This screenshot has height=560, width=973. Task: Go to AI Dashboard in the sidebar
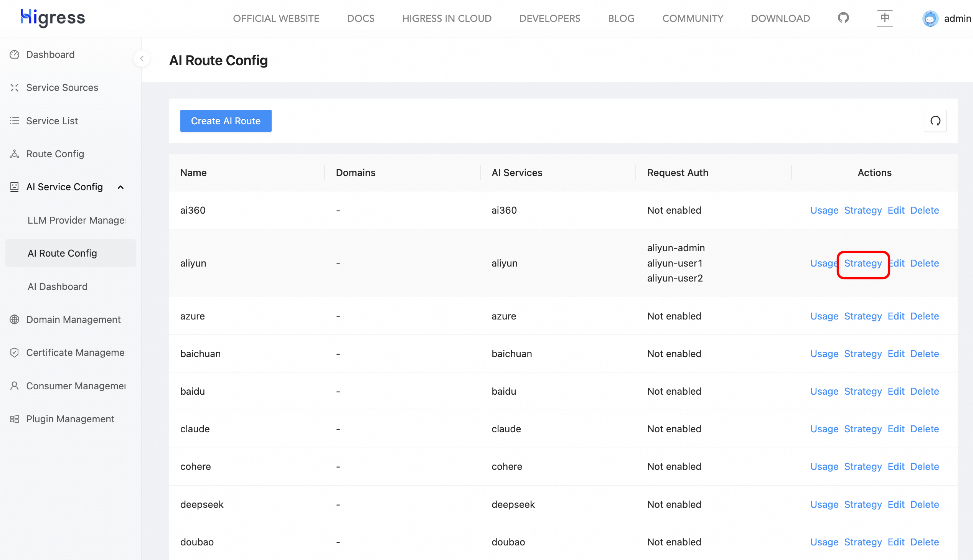tap(58, 287)
